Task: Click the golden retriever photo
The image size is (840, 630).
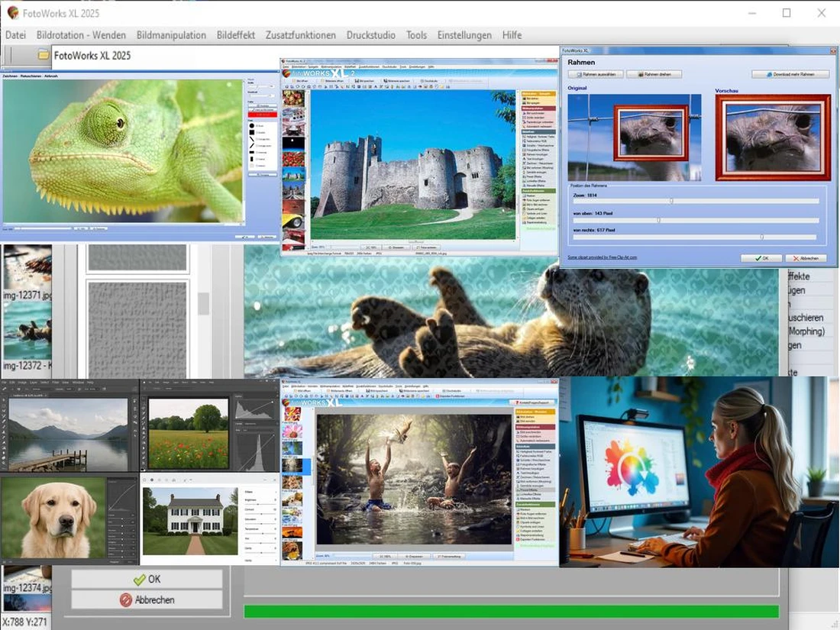Action: click(x=53, y=518)
